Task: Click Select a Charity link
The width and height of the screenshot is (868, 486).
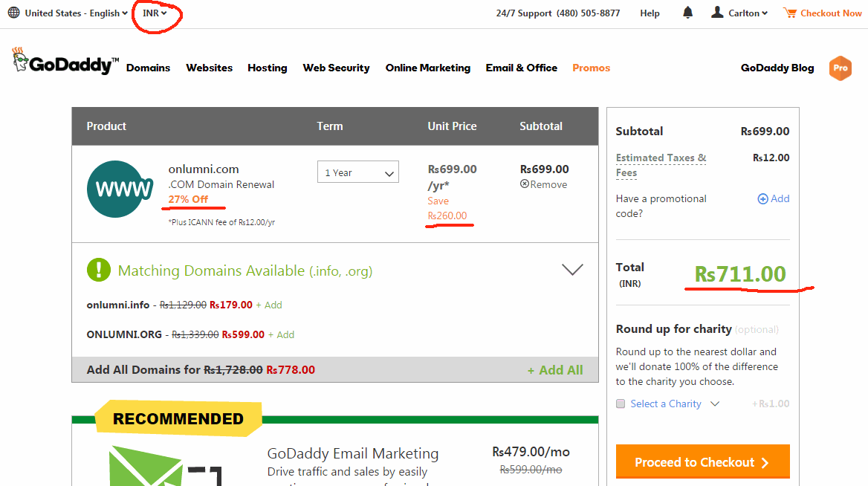Action: click(x=665, y=404)
